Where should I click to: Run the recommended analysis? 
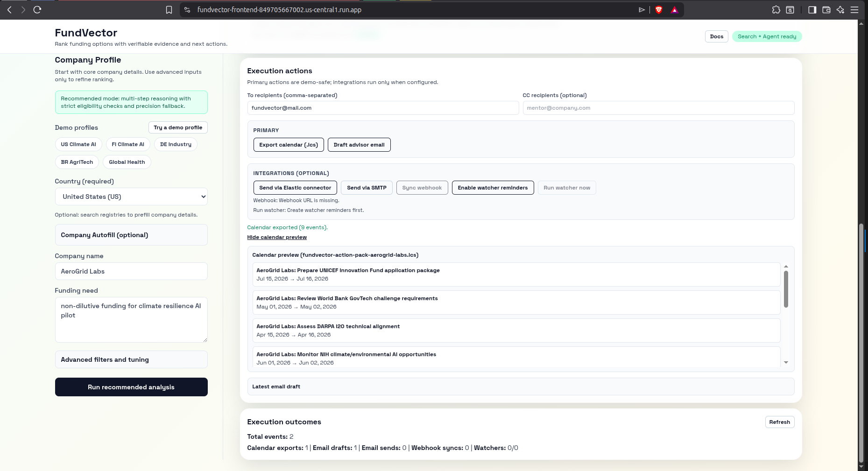click(x=131, y=387)
